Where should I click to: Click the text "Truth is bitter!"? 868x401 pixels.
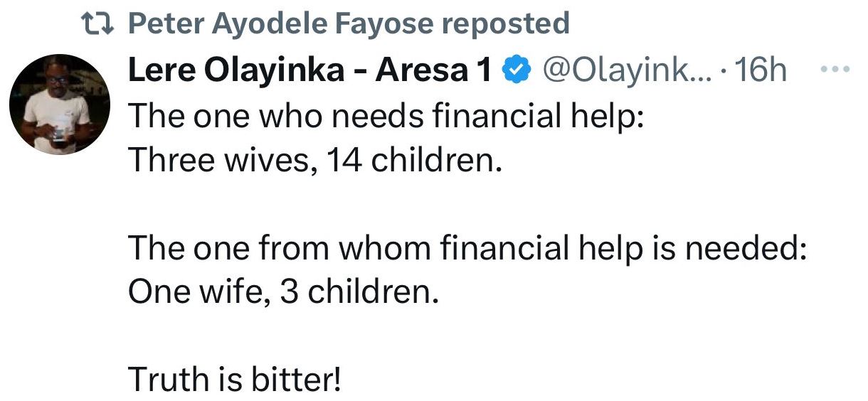(235, 381)
